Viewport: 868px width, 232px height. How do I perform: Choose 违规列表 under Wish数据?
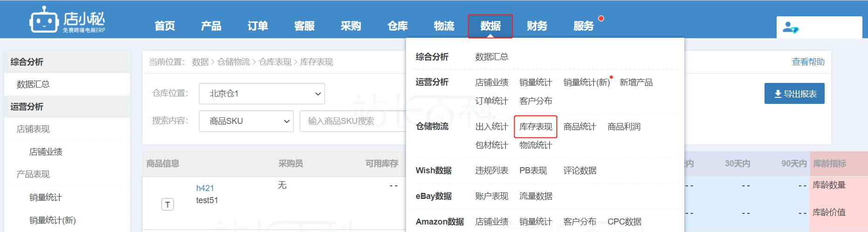492,171
